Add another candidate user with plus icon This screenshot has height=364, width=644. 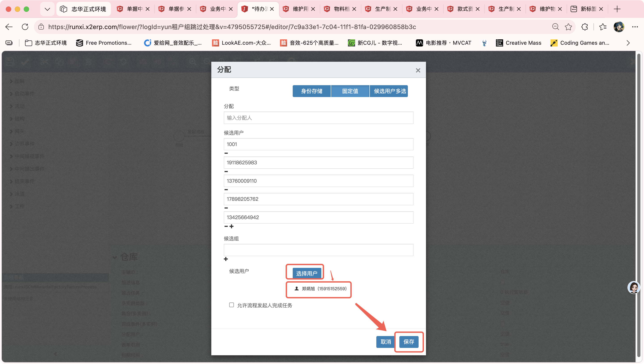tap(231, 226)
